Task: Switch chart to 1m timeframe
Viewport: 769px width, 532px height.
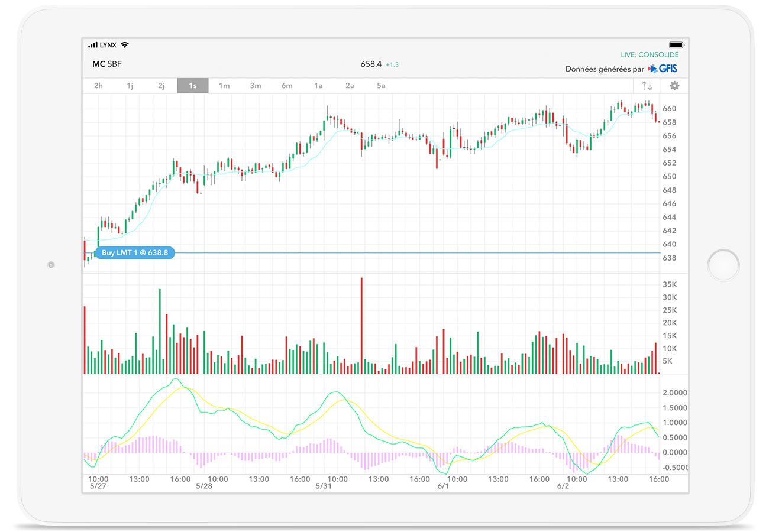Action: point(224,86)
